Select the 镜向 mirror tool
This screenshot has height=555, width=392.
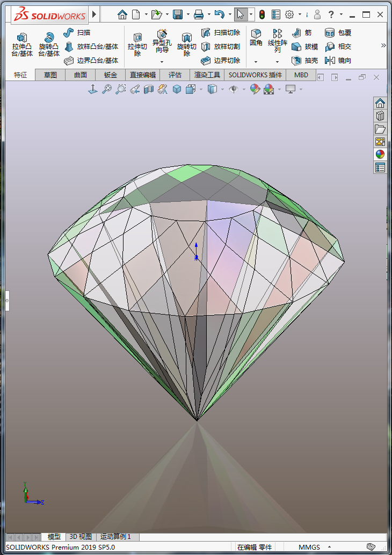coord(338,61)
